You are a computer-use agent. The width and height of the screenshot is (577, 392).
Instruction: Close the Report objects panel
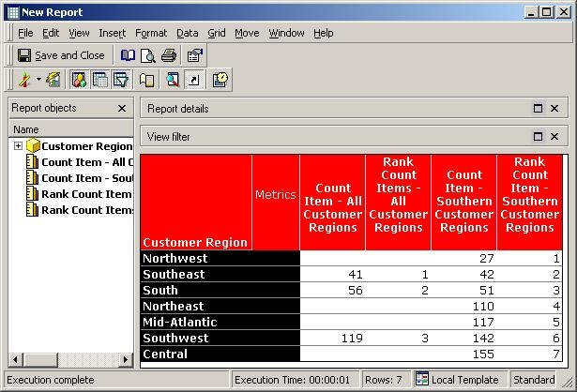122,109
